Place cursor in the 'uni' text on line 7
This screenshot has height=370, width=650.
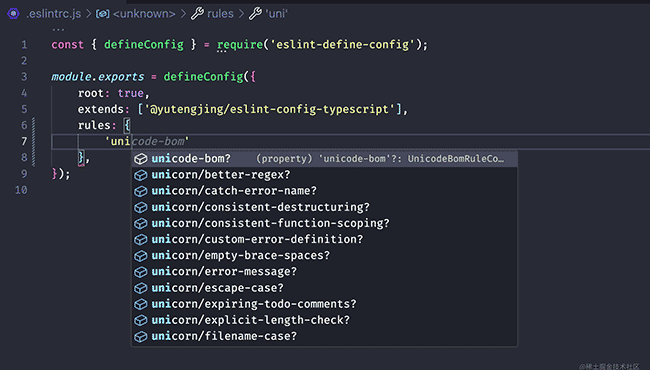pos(121,142)
